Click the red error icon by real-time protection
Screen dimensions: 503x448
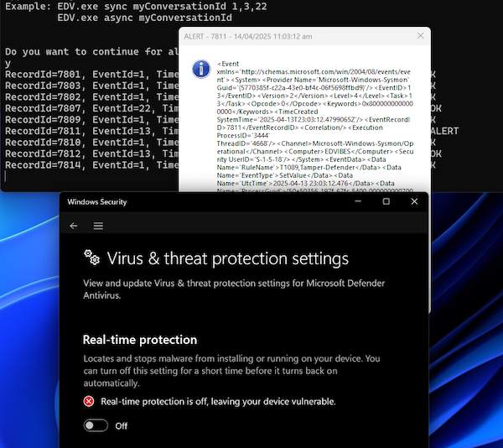click(89, 402)
